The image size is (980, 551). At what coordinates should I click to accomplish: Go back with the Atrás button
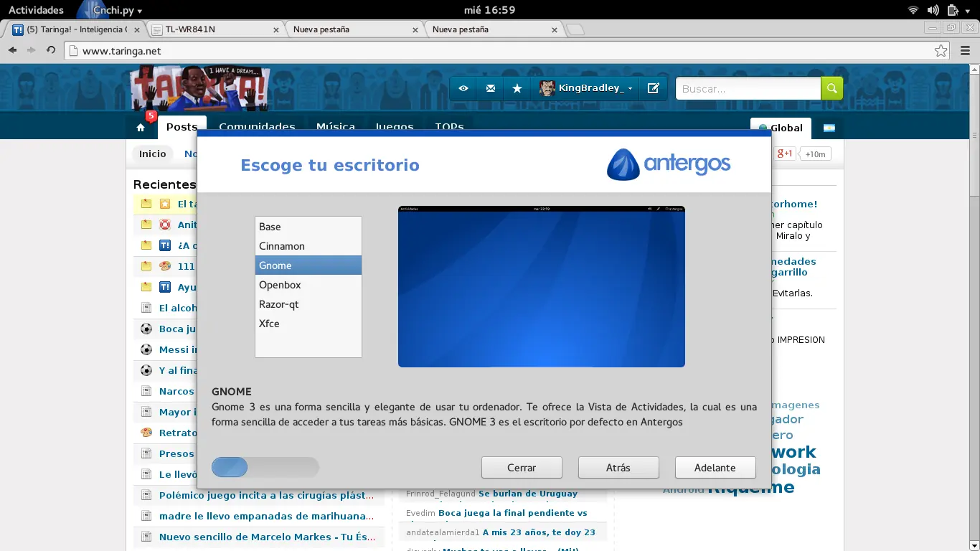[x=618, y=468]
